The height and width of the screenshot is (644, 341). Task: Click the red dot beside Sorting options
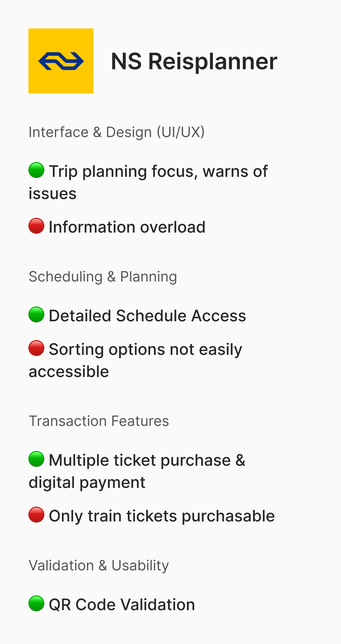(36, 348)
